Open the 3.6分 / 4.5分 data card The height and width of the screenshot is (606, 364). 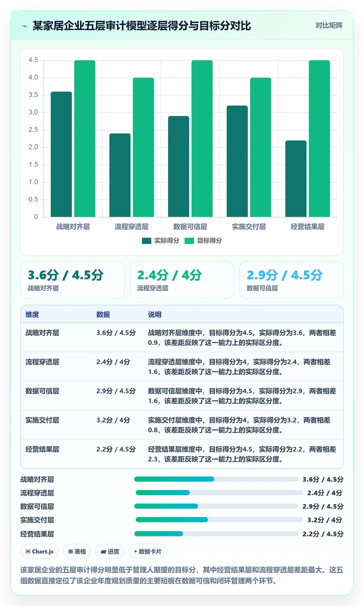coord(73,280)
